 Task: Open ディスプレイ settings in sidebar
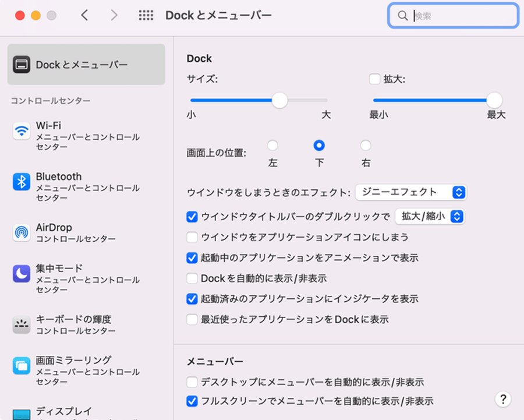tap(86, 412)
